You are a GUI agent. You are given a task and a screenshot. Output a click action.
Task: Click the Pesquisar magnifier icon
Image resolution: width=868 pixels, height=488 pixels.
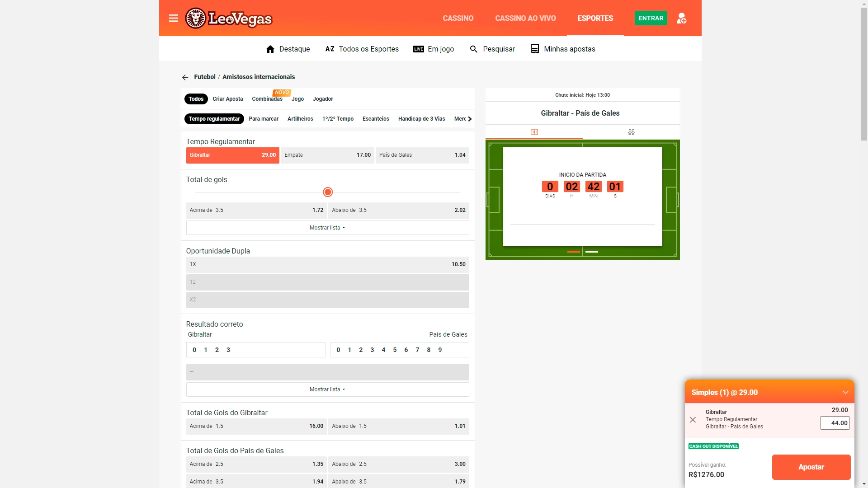[x=474, y=49]
